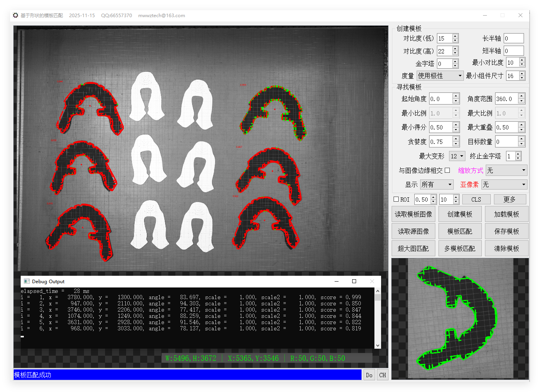
Task: Start 多模板匹配 matching
Action: [460, 248]
